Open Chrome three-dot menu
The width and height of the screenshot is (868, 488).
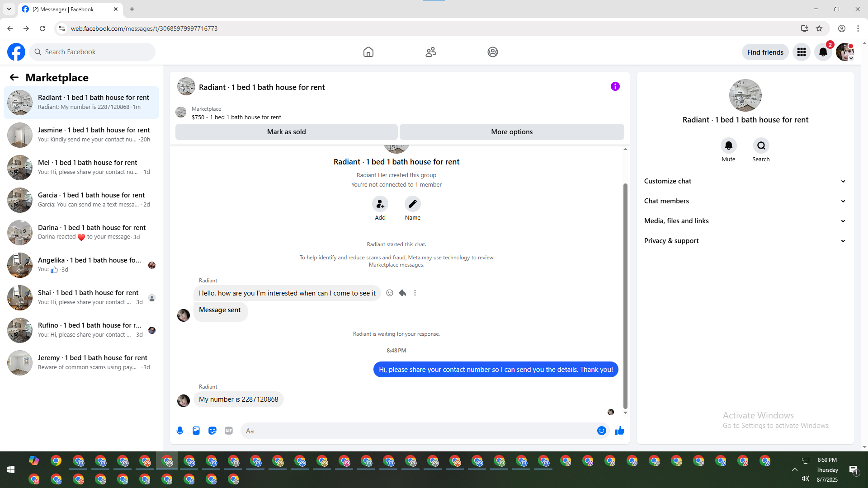pyautogui.click(x=858, y=28)
